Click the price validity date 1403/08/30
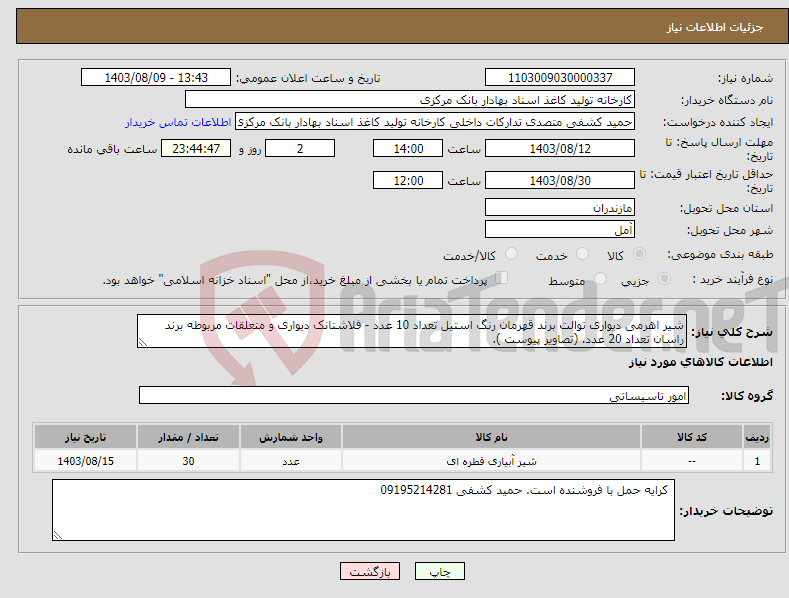789x598 pixels. pos(560,180)
